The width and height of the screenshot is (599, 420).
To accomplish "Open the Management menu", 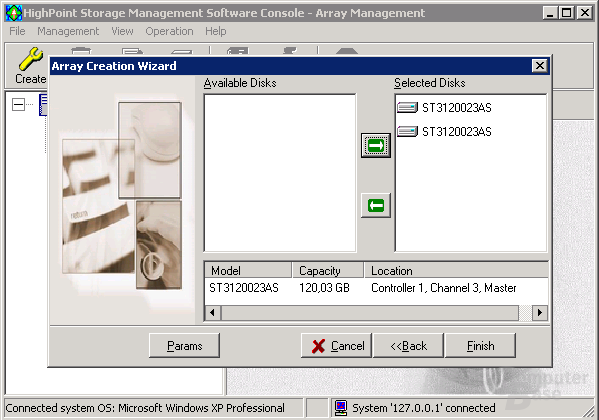I will click(x=68, y=31).
